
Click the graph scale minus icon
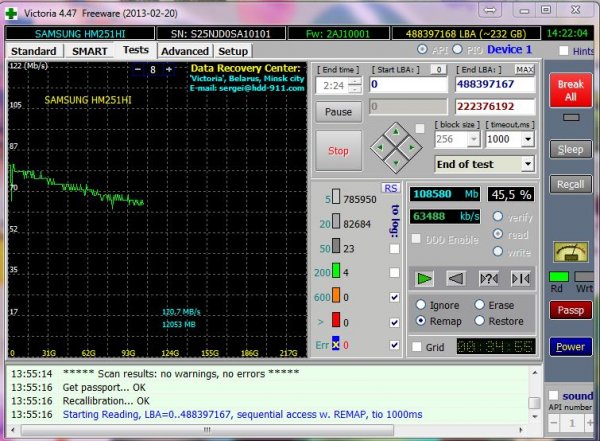point(139,70)
